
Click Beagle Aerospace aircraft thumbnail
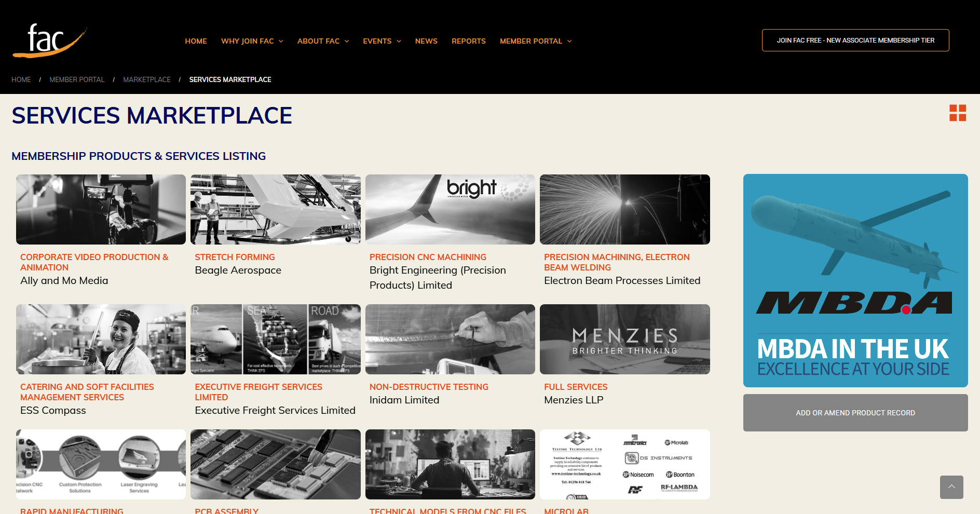point(276,209)
